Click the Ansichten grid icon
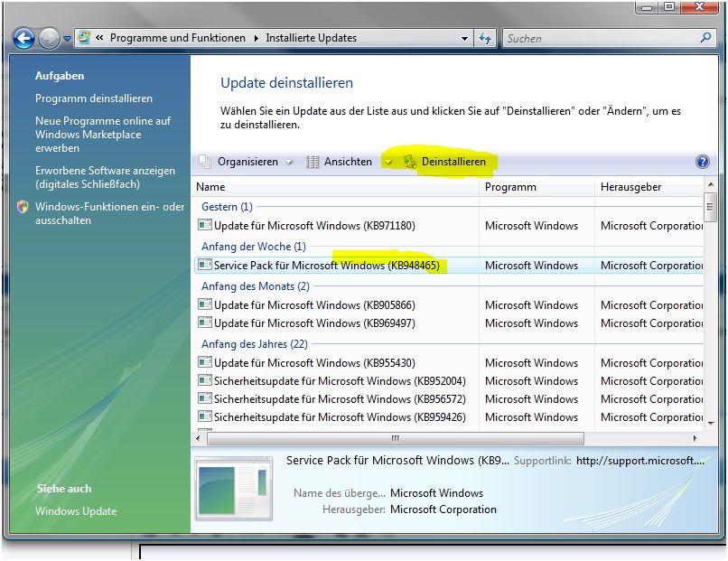The image size is (728, 561). (313, 162)
